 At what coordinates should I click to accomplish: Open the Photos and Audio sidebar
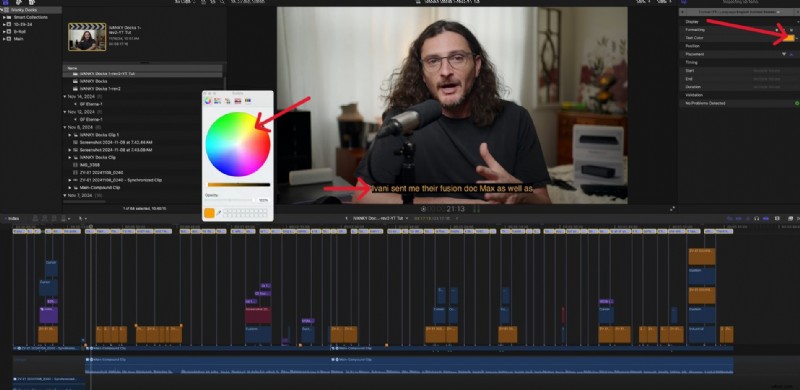coord(19,3)
